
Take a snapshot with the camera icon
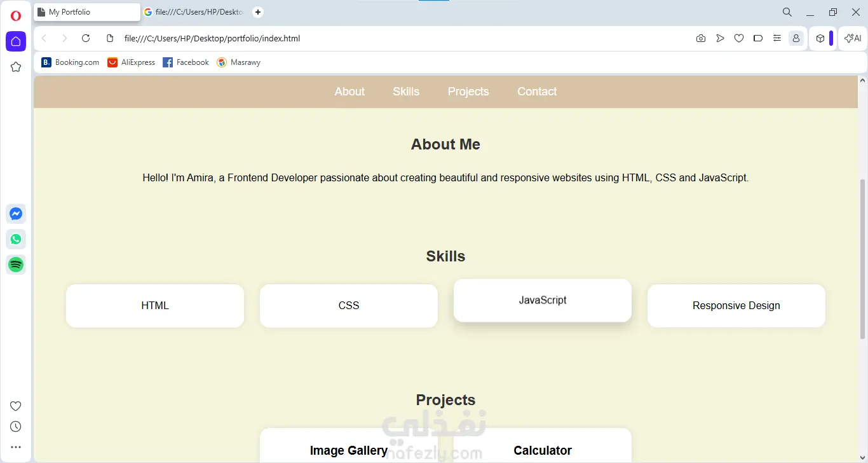701,38
